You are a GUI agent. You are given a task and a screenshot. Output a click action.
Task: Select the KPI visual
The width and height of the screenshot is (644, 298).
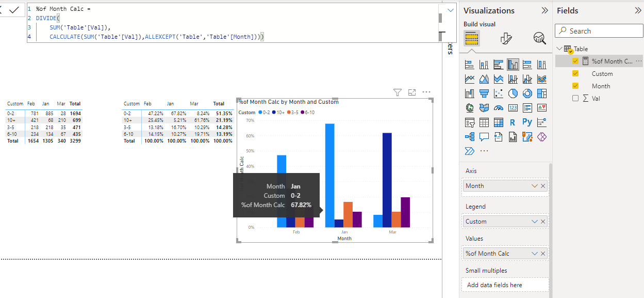pos(542,108)
